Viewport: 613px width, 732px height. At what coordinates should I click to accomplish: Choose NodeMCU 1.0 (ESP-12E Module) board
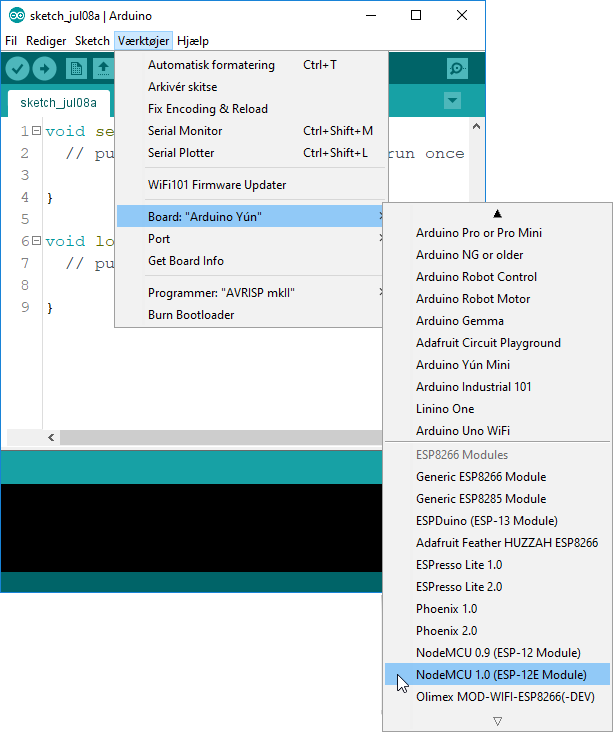pyautogui.click(x=500, y=675)
